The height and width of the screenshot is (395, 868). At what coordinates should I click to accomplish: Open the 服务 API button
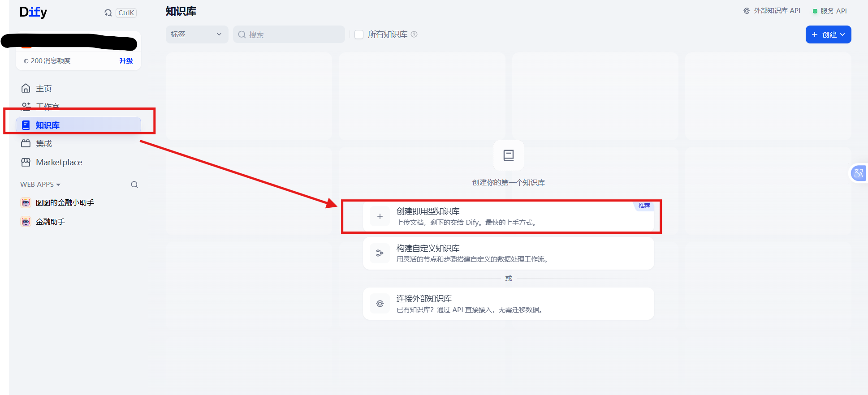click(829, 11)
